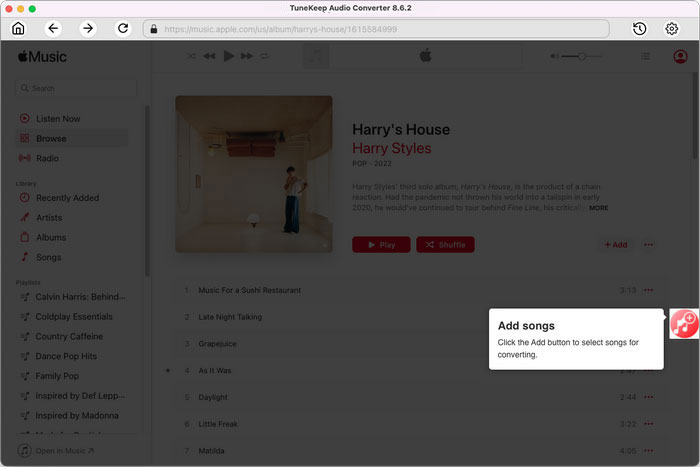Screen dimensions: 700x467
Task: Skip to the previous track
Action: click(x=209, y=56)
